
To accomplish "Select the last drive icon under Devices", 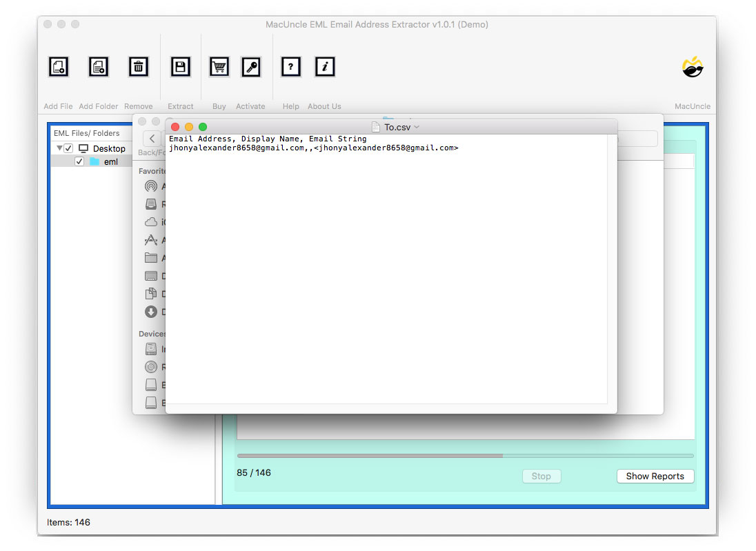I will click(151, 403).
